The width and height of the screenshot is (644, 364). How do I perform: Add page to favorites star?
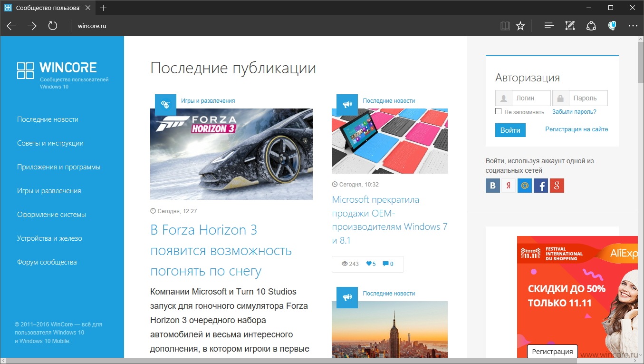pos(520,26)
